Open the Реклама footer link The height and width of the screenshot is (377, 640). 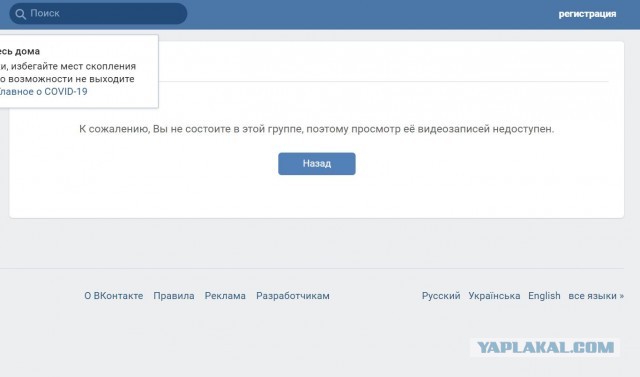(x=225, y=295)
